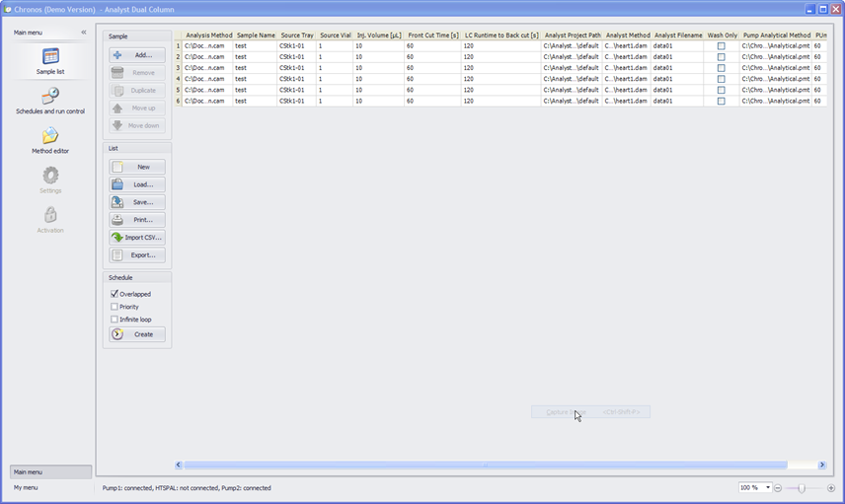Click the Duplicate sample button

pyautogui.click(x=137, y=91)
